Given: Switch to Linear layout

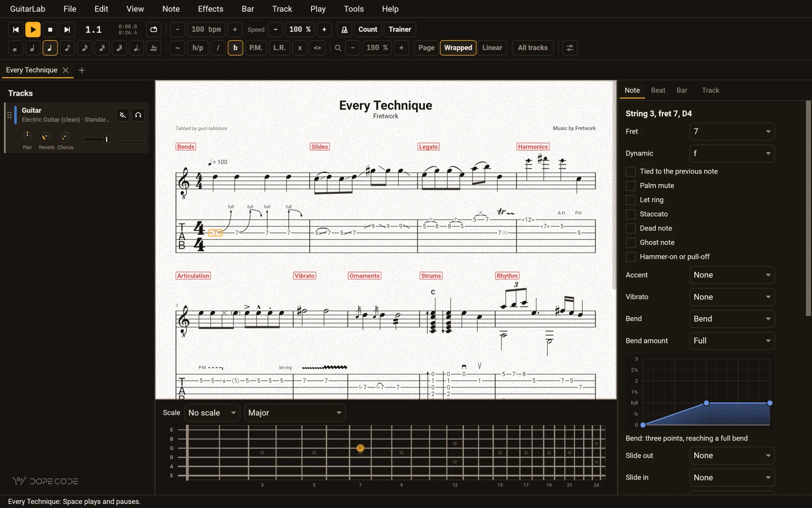Looking at the screenshot, I should pos(492,48).
